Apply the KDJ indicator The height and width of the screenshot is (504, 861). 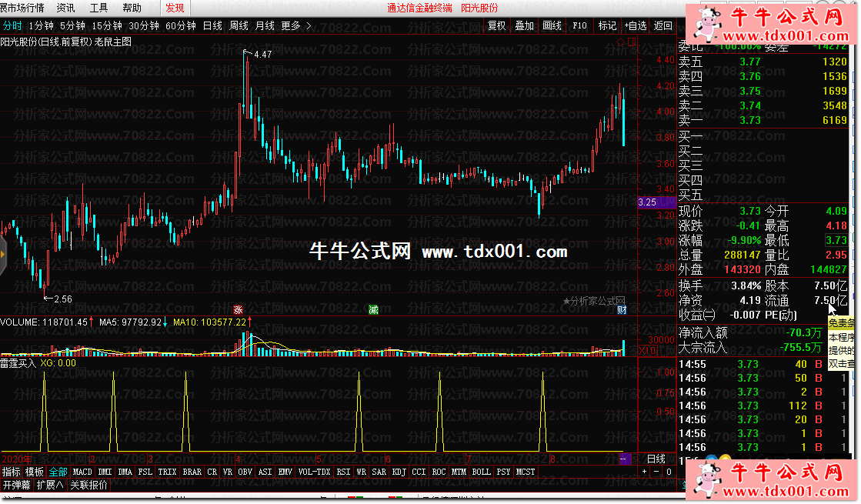[x=399, y=472]
